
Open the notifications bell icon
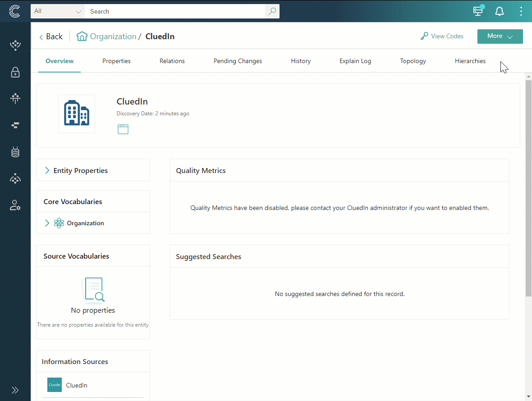(x=500, y=11)
